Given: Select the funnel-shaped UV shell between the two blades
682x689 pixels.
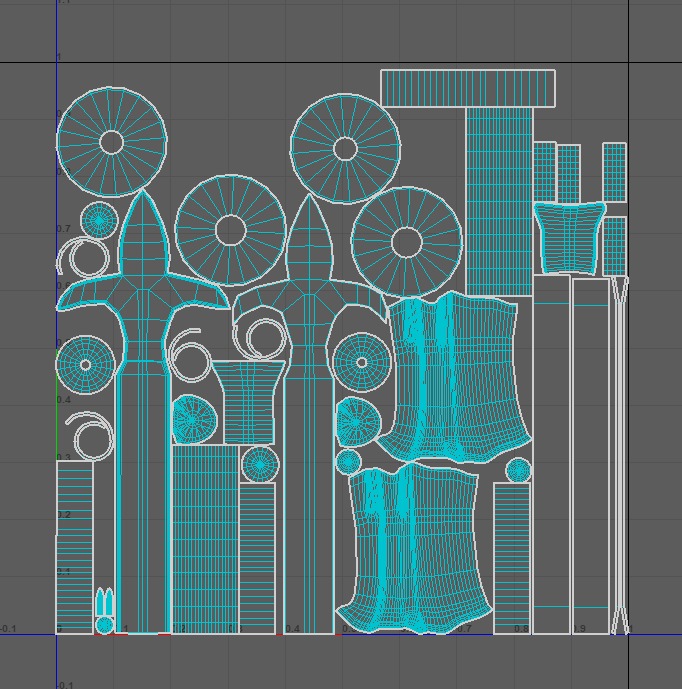Looking at the screenshot, I should click(x=249, y=402).
